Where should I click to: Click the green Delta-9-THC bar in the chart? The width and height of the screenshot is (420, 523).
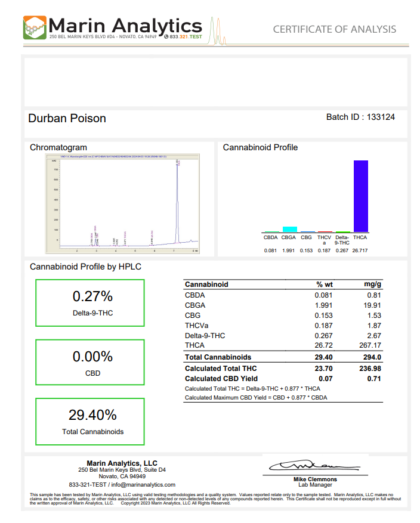point(342,231)
